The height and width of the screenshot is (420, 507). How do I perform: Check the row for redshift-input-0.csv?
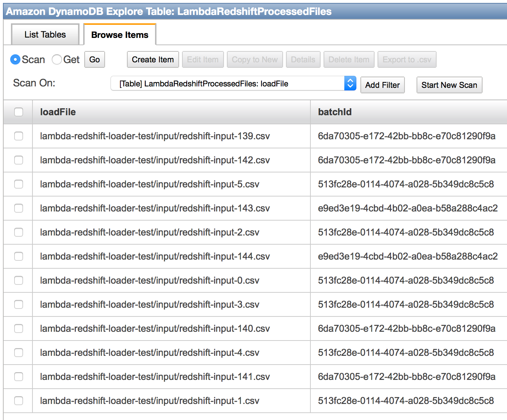(x=19, y=280)
